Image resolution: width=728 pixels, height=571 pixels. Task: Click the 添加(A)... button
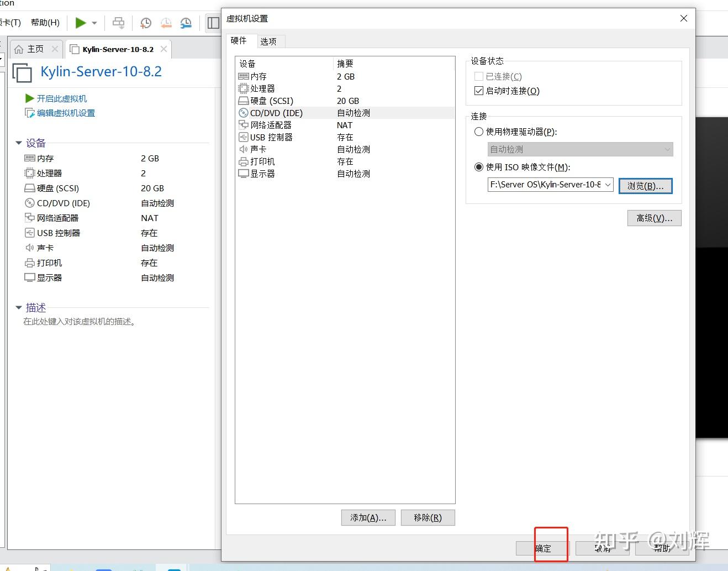(368, 517)
